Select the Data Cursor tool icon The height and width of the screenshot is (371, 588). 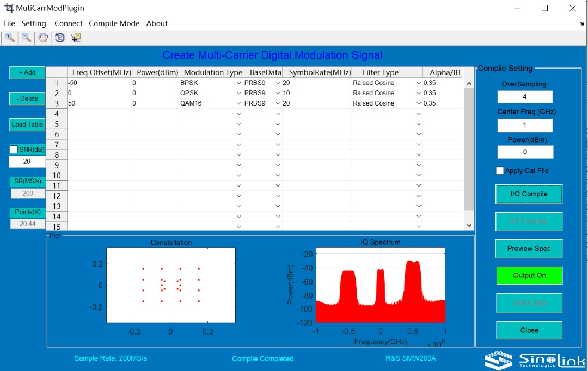tap(76, 38)
